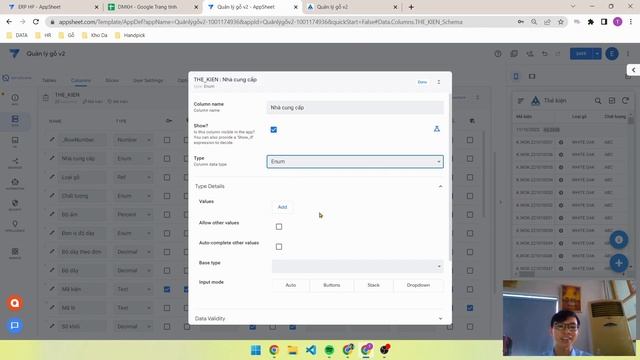Switch to the DMKH - Google Trang tính tab

[x=153, y=7]
